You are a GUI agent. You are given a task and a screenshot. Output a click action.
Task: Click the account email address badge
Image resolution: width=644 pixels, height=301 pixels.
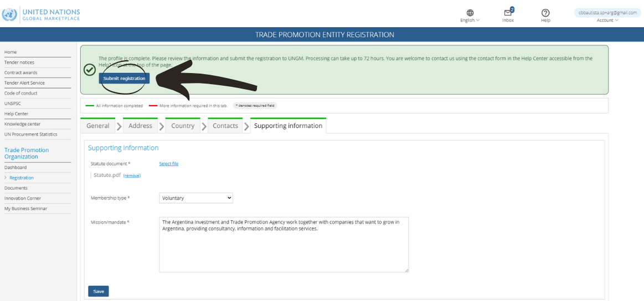click(x=607, y=13)
